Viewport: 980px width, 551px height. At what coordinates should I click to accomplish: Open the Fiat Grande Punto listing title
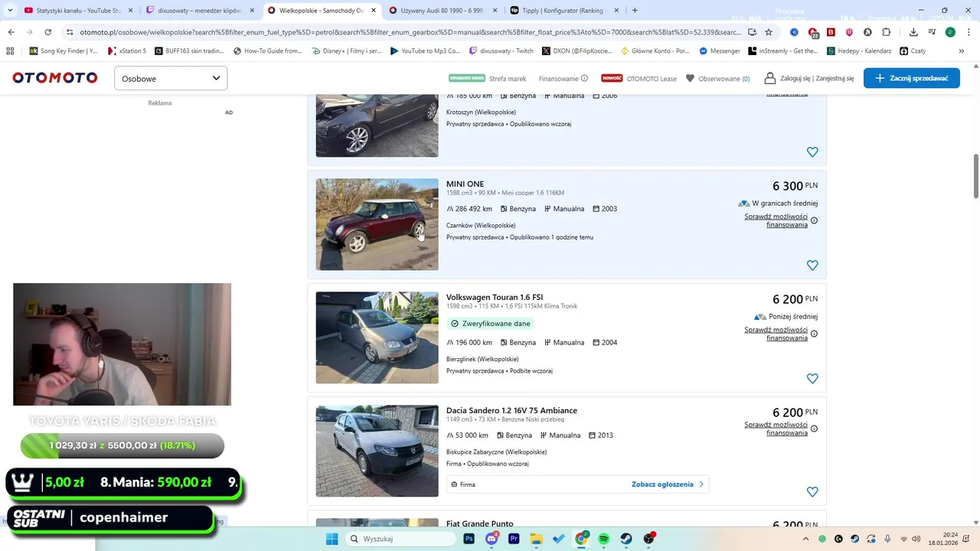[480, 523]
